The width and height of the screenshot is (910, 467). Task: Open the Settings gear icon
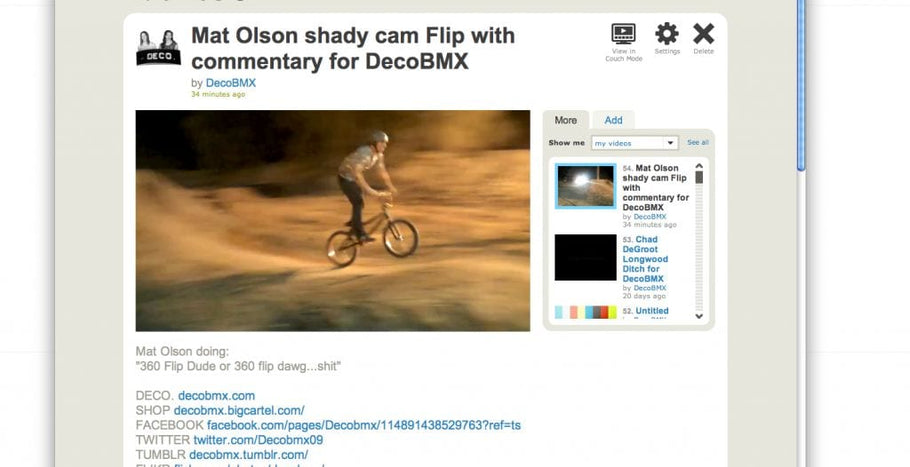667,34
